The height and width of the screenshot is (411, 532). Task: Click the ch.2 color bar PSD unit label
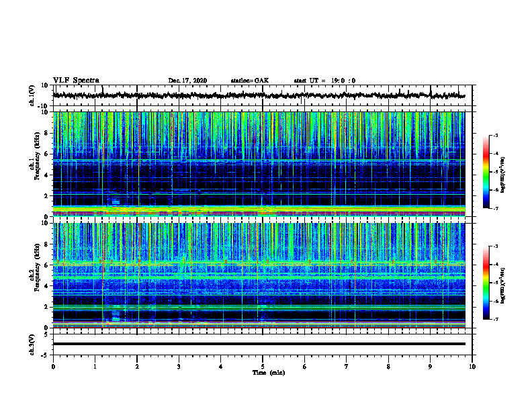point(503,285)
